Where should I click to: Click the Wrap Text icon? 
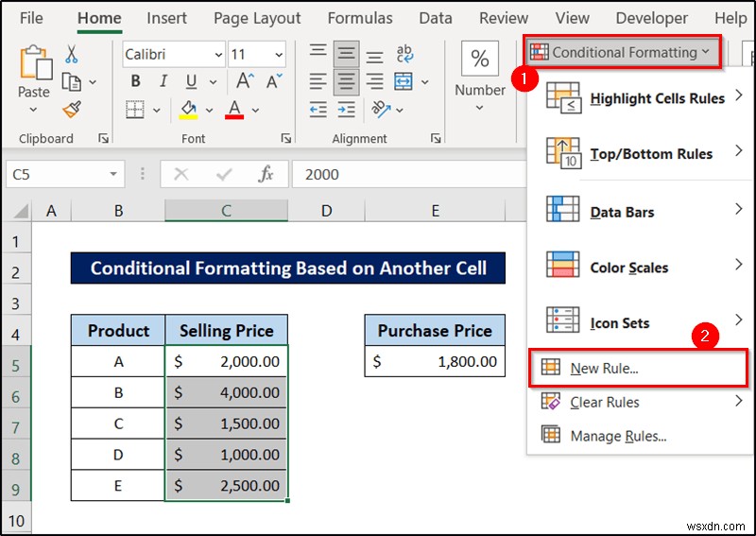coord(404,54)
